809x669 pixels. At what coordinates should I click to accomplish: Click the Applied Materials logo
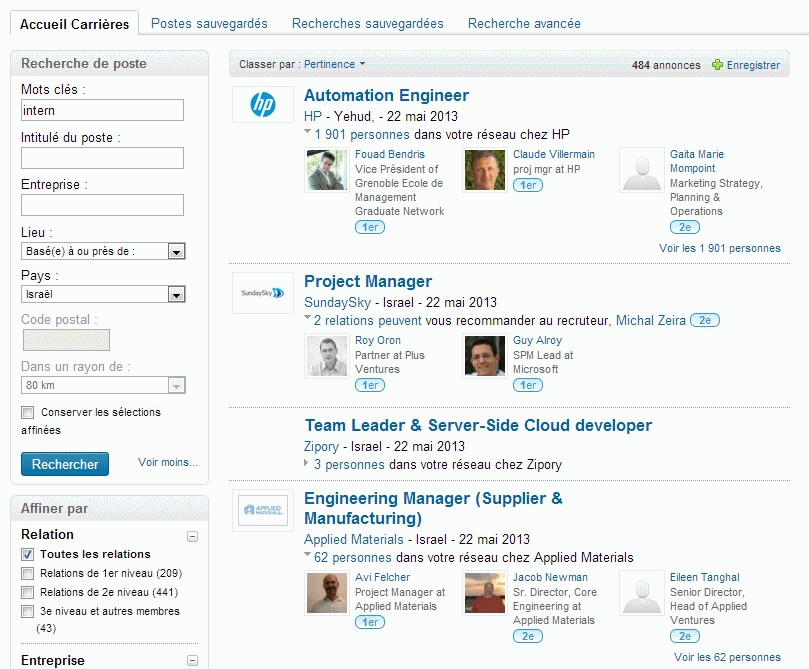point(263,510)
